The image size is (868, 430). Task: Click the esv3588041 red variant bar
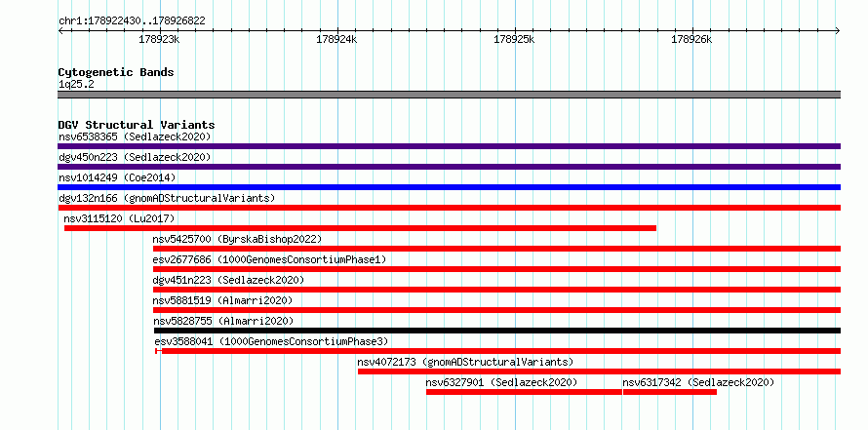pos(498,351)
